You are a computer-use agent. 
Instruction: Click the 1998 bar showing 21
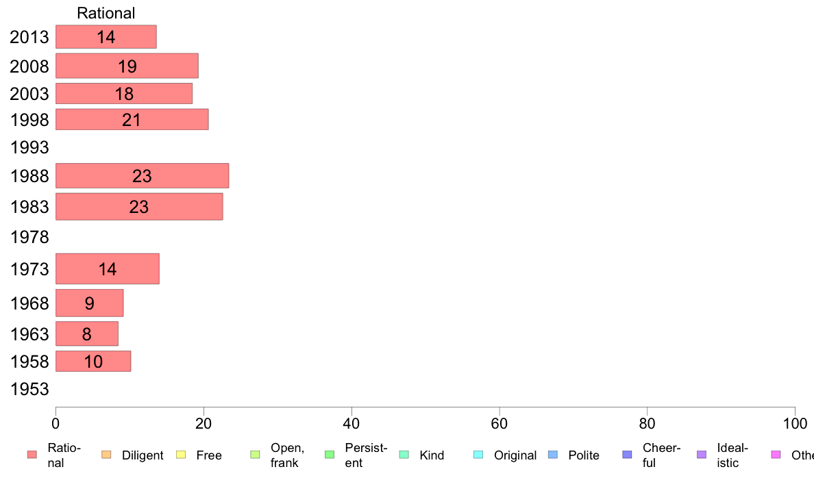point(132,119)
